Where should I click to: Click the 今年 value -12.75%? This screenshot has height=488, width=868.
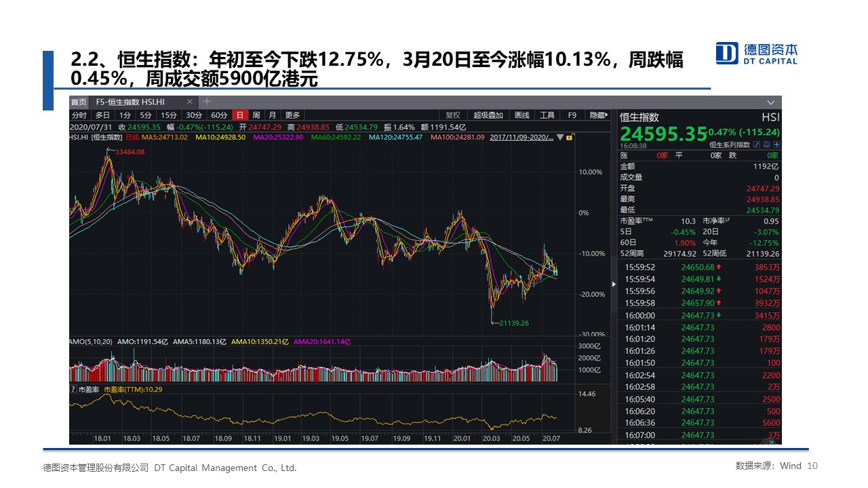pyautogui.click(x=765, y=243)
